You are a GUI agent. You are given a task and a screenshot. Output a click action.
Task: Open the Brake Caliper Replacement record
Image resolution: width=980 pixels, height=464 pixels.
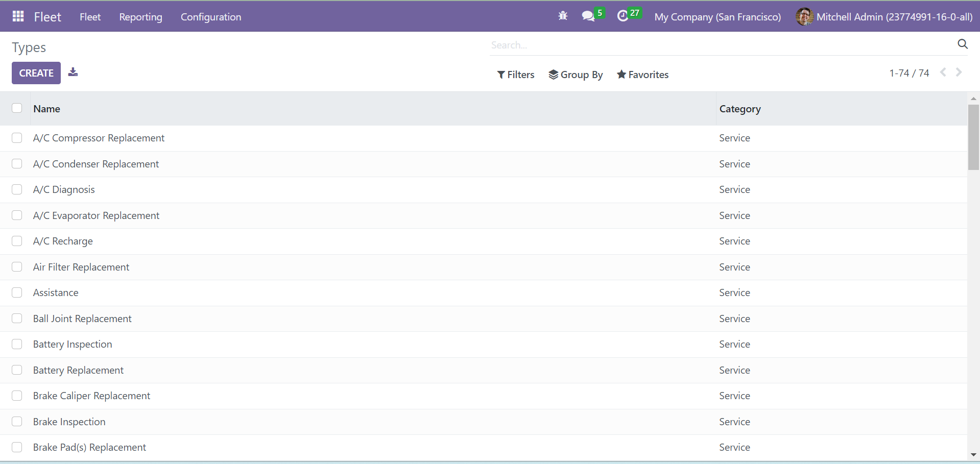pos(91,396)
